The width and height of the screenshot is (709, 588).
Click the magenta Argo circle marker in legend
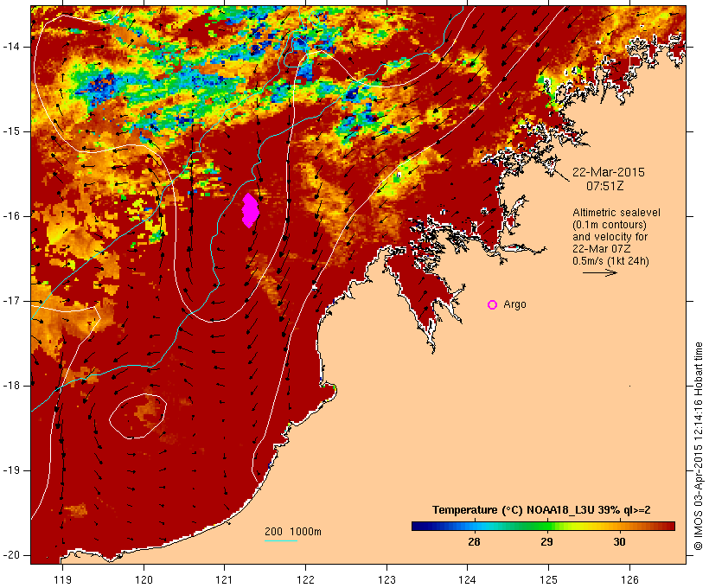click(493, 305)
